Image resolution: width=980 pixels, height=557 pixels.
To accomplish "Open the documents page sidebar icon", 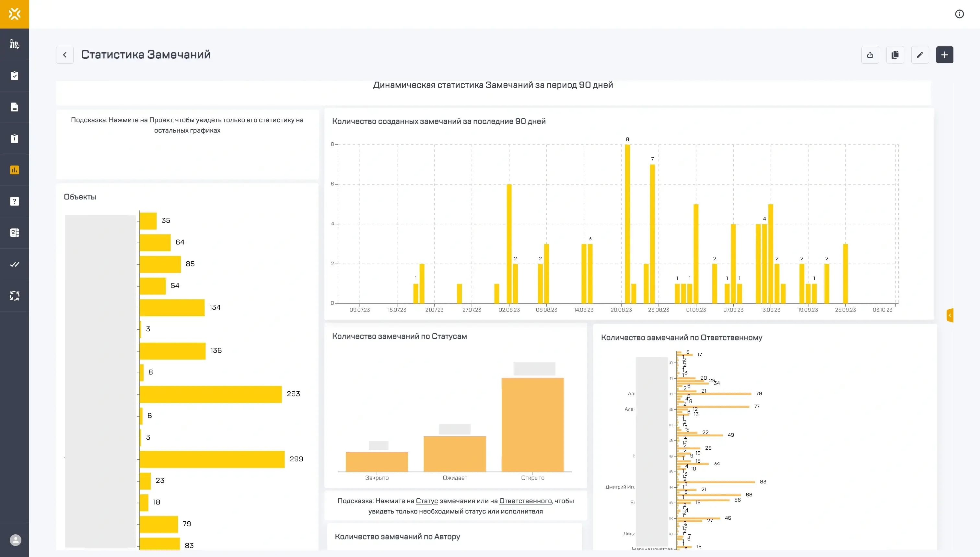I will [x=15, y=107].
